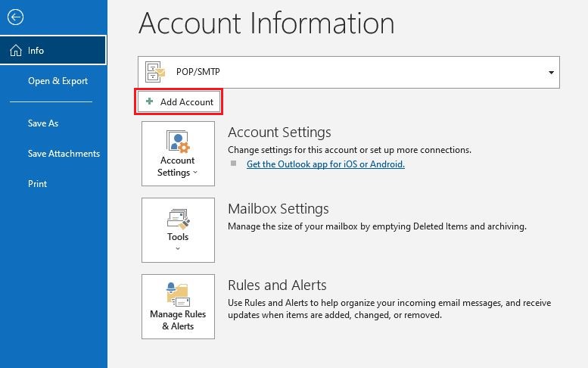
Task: Click the green plus icon on Add Account
Action: 149,101
